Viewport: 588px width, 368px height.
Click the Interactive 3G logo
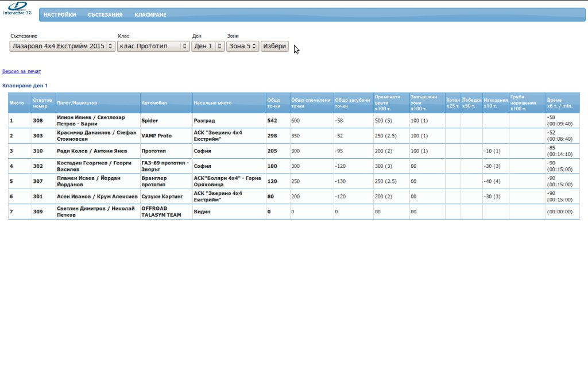[17, 7]
